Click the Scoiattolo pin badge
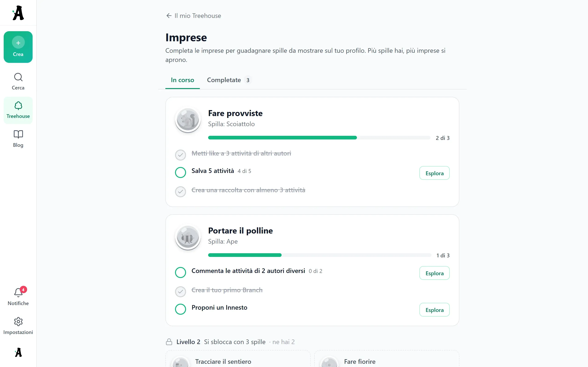588x367 pixels. pos(188,120)
